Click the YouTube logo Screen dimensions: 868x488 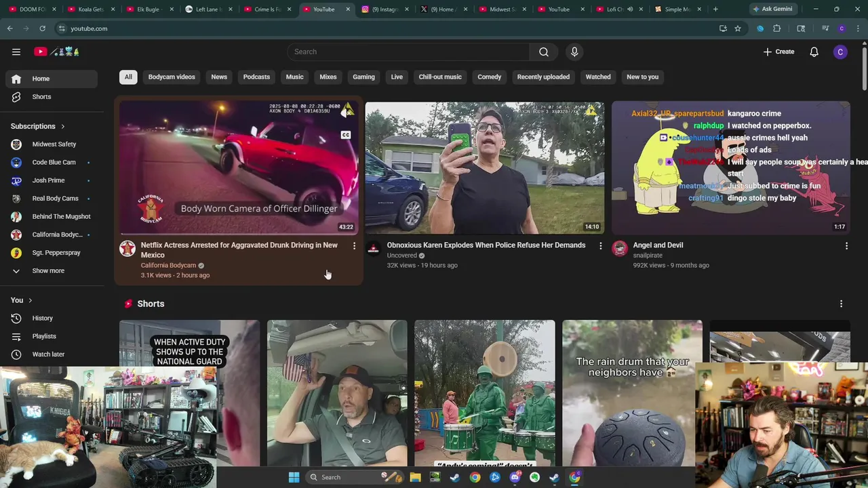point(57,52)
